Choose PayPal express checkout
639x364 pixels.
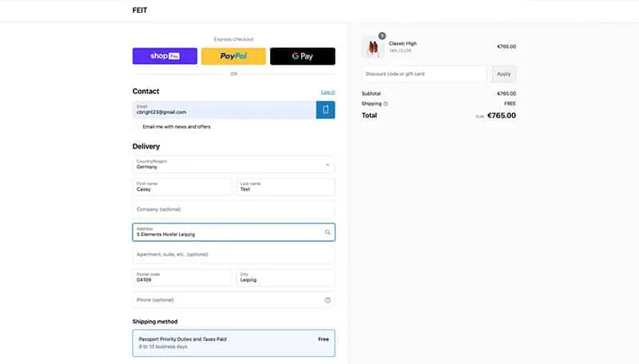click(233, 56)
